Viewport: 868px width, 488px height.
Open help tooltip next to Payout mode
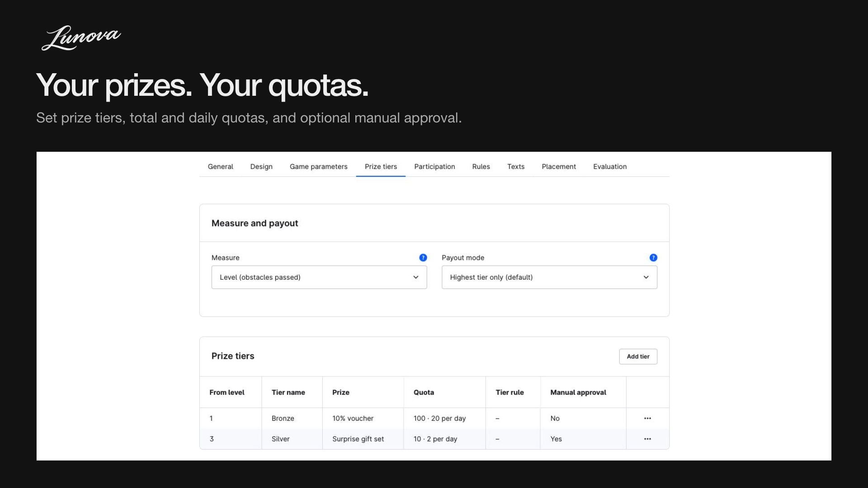[x=653, y=258]
